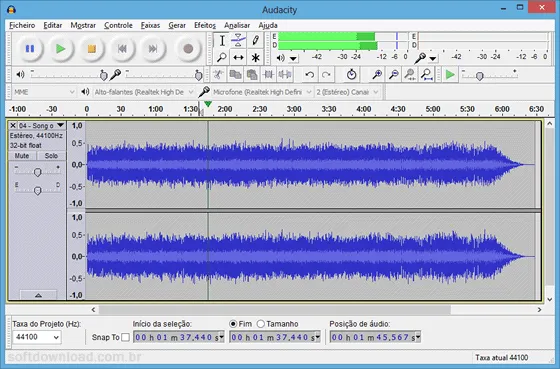Open the Ajuda menu

[268, 25]
